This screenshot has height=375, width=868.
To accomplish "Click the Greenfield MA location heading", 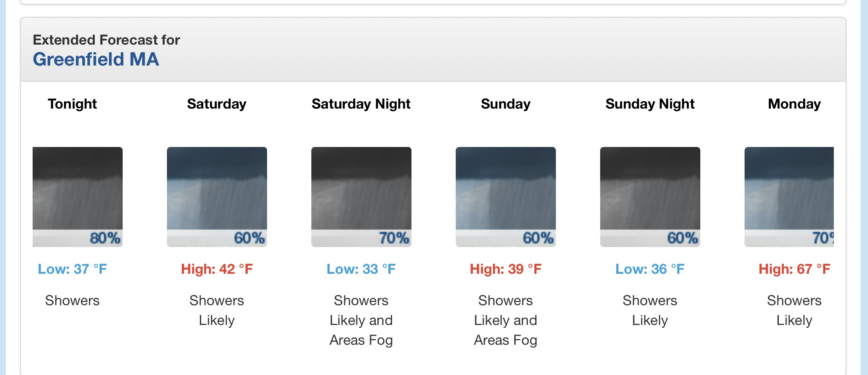I will pos(96,59).
